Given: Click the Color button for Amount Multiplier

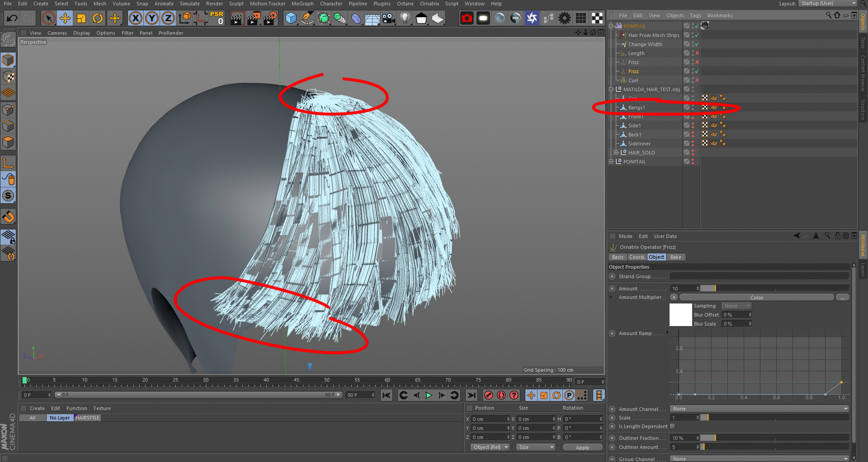Looking at the screenshot, I should click(x=756, y=298).
